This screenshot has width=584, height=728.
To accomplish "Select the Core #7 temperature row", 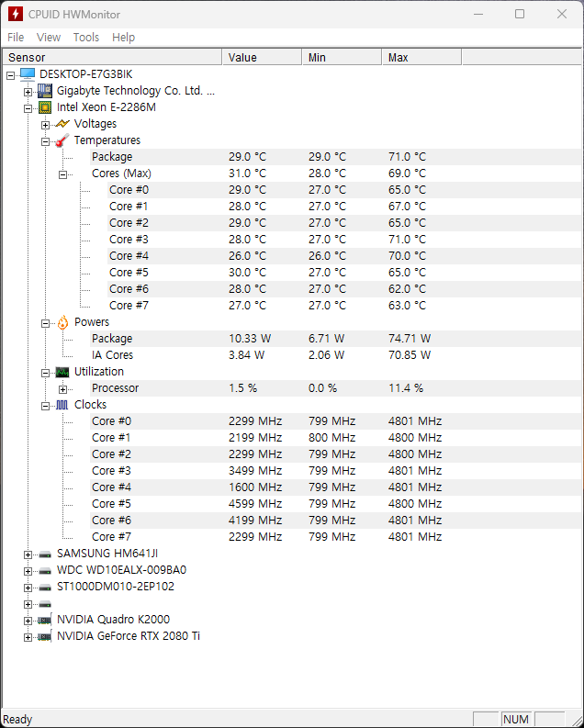I will (x=345, y=306).
